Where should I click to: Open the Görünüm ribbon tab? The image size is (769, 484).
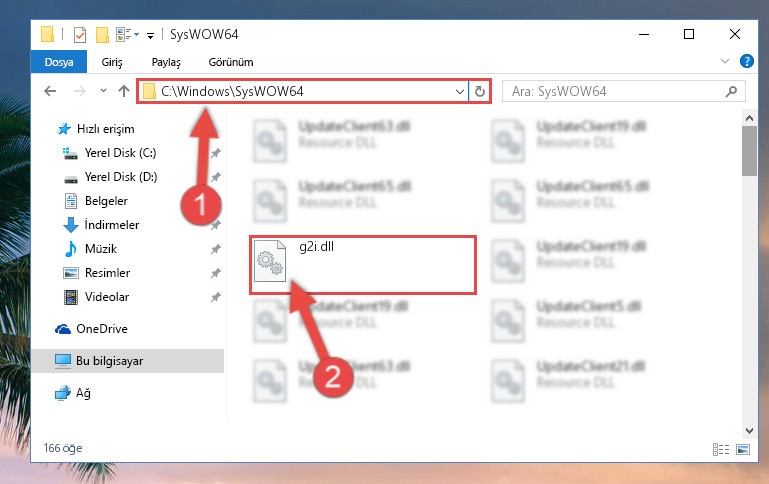pyautogui.click(x=231, y=62)
